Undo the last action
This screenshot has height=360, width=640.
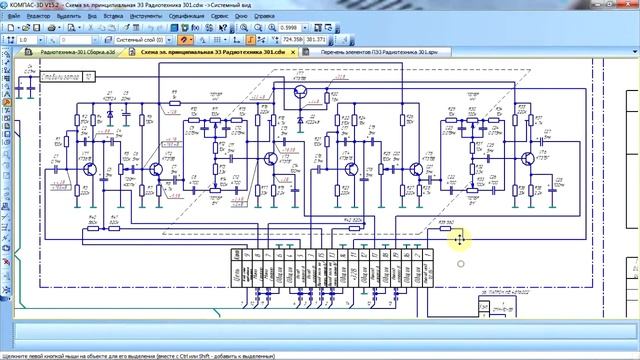151,28
